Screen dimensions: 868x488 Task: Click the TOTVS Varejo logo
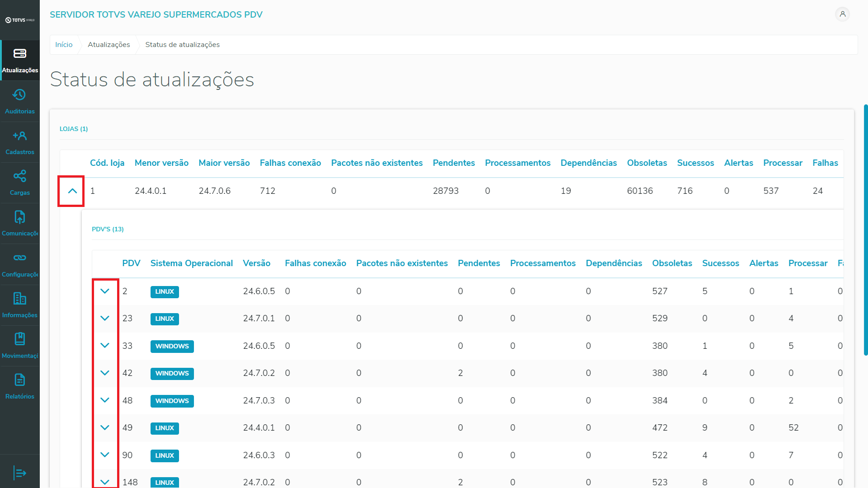[19, 20]
